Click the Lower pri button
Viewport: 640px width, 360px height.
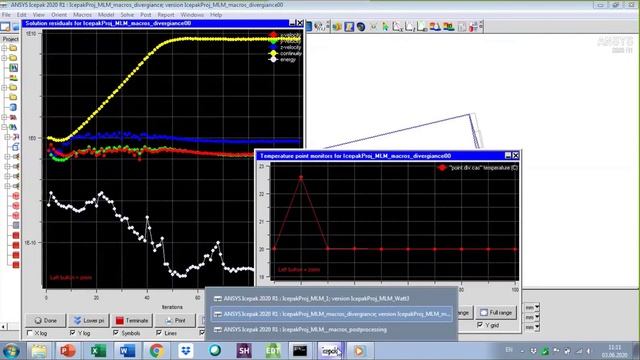[x=89, y=320]
